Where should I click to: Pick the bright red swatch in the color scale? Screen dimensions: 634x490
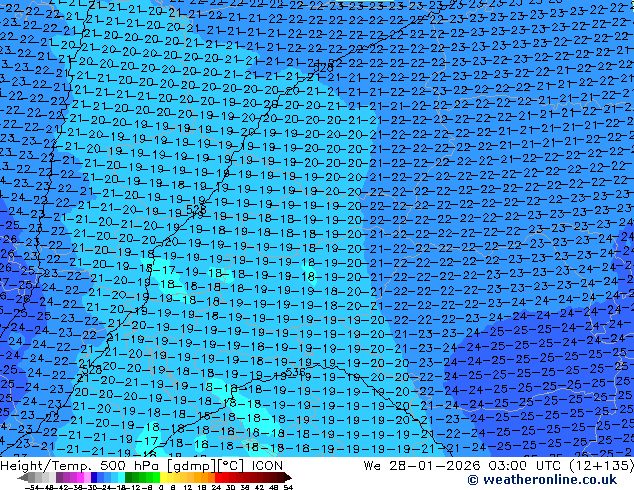point(218,477)
